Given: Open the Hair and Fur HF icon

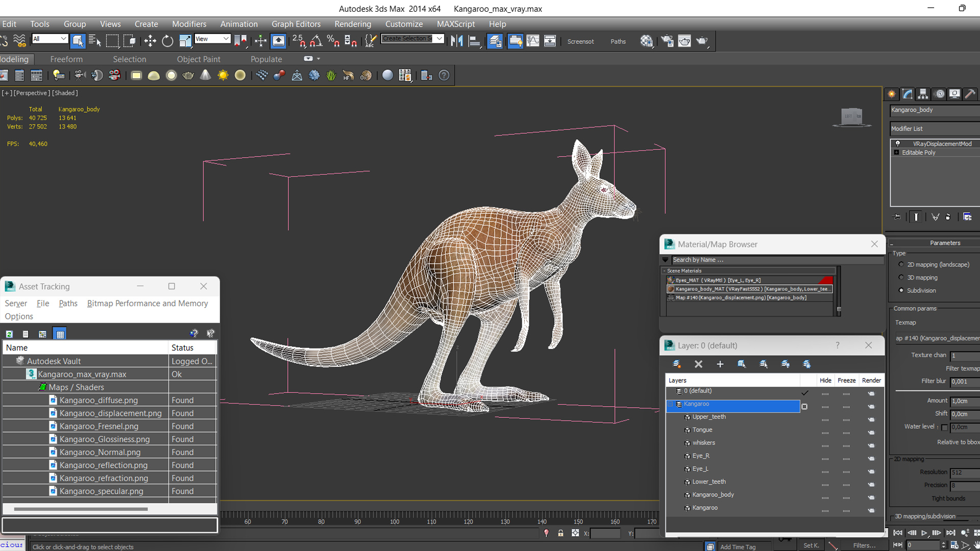Looking at the screenshot, I should click(348, 76).
